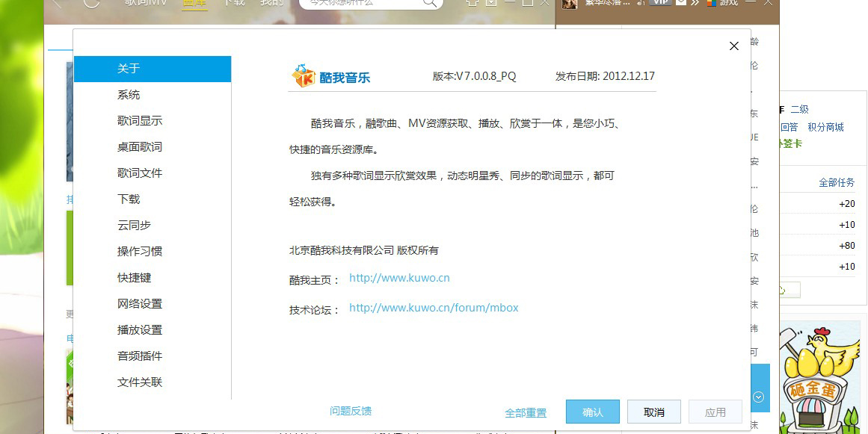Open the http://www.kuwo.cn homepage link
Image resolution: width=868 pixels, height=434 pixels.
click(399, 278)
